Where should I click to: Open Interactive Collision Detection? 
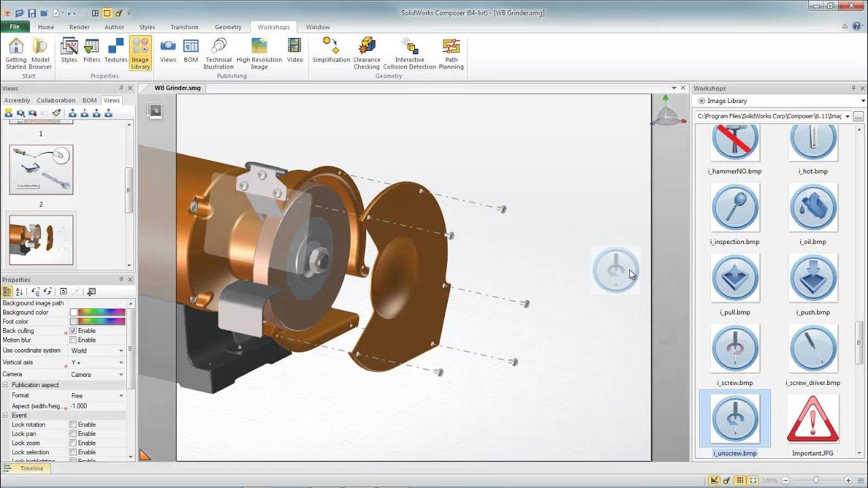tap(410, 54)
